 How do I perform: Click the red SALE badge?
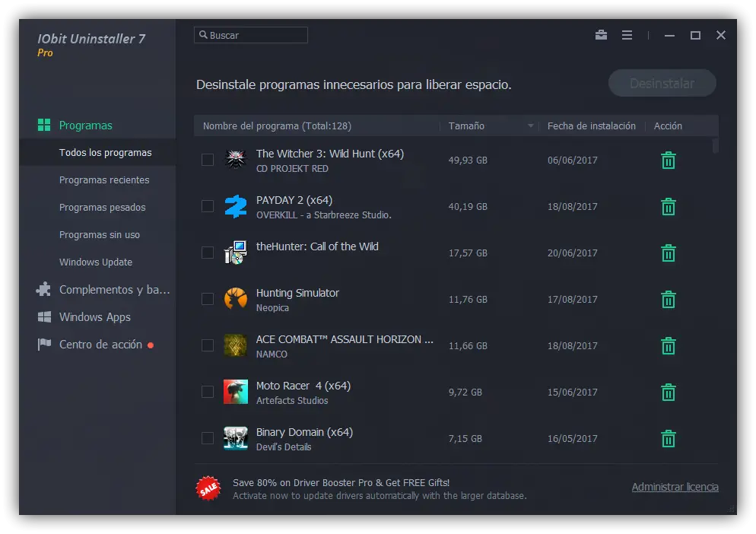click(x=208, y=488)
